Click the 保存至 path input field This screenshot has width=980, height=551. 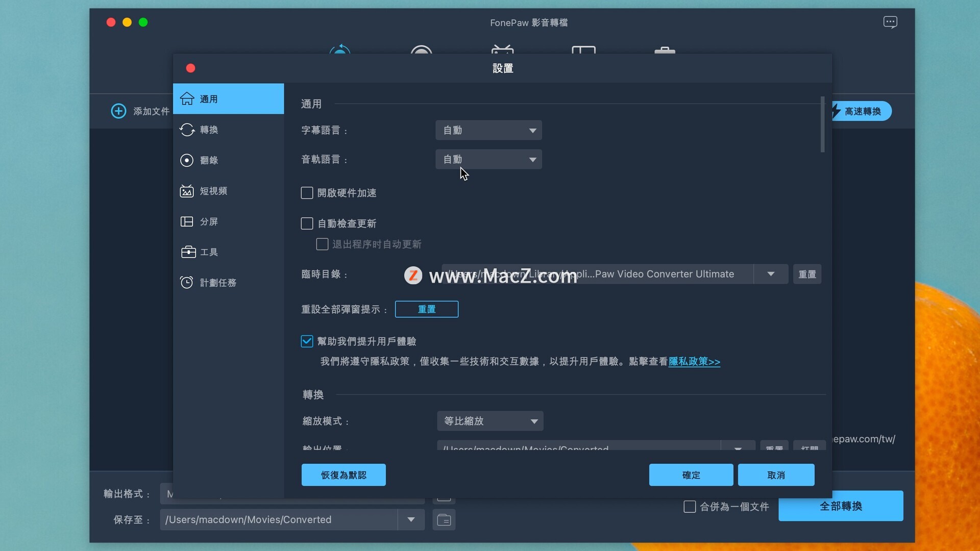(x=279, y=520)
